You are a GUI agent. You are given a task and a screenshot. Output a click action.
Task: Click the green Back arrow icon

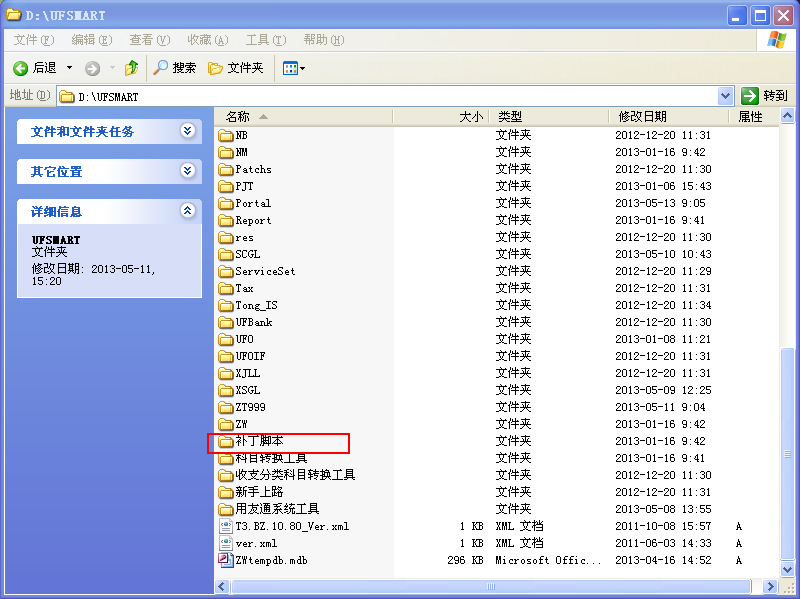click(20, 68)
